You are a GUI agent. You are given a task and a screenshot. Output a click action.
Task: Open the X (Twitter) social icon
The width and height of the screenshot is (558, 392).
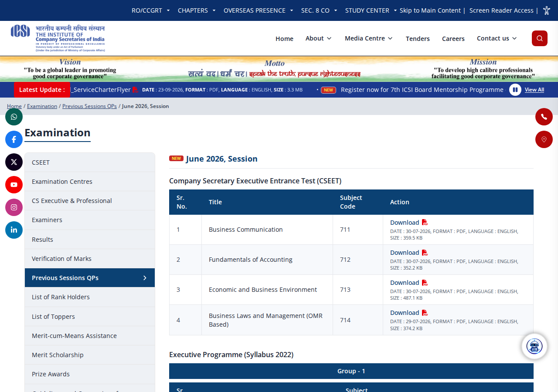click(x=14, y=162)
